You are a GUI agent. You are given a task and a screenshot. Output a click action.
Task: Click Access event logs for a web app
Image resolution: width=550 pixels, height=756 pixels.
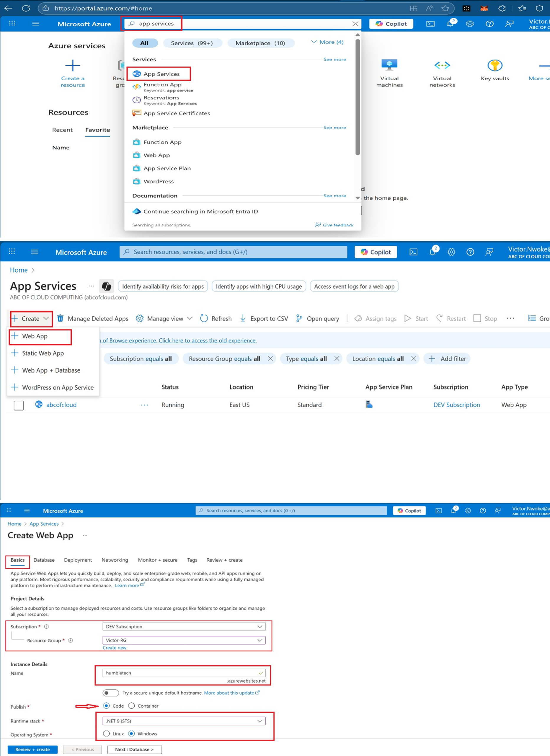point(355,286)
